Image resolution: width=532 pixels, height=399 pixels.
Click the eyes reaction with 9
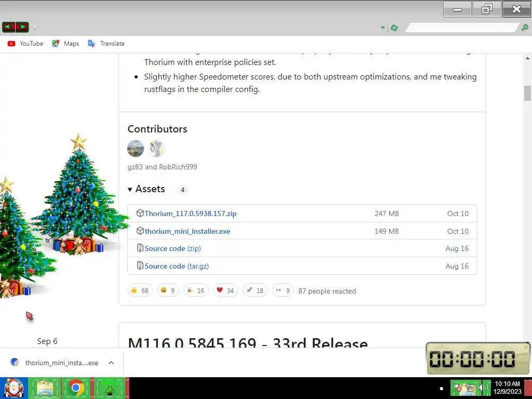coord(283,290)
